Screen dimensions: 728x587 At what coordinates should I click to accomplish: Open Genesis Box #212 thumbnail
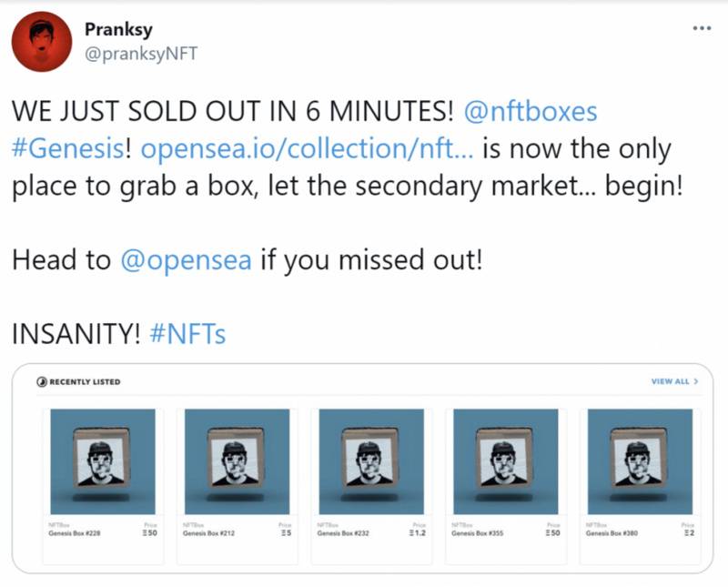point(237,461)
